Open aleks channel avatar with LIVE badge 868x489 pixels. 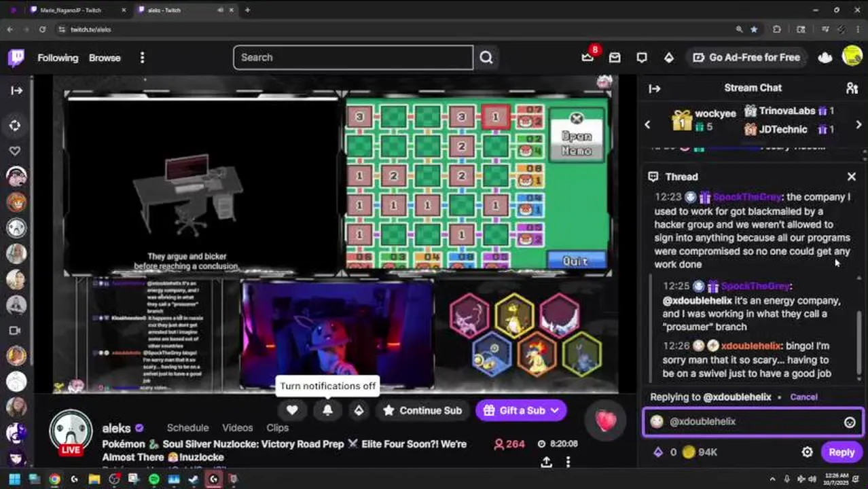71,433
